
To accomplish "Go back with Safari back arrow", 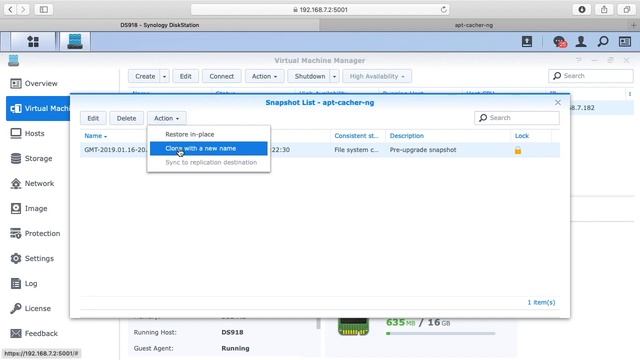I will [x=10, y=9].
